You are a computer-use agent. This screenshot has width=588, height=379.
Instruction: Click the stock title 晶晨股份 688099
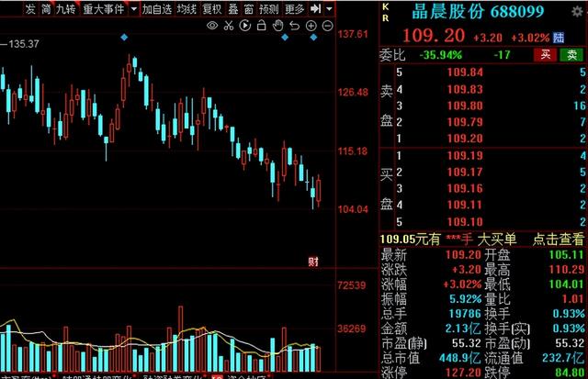(478, 12)
